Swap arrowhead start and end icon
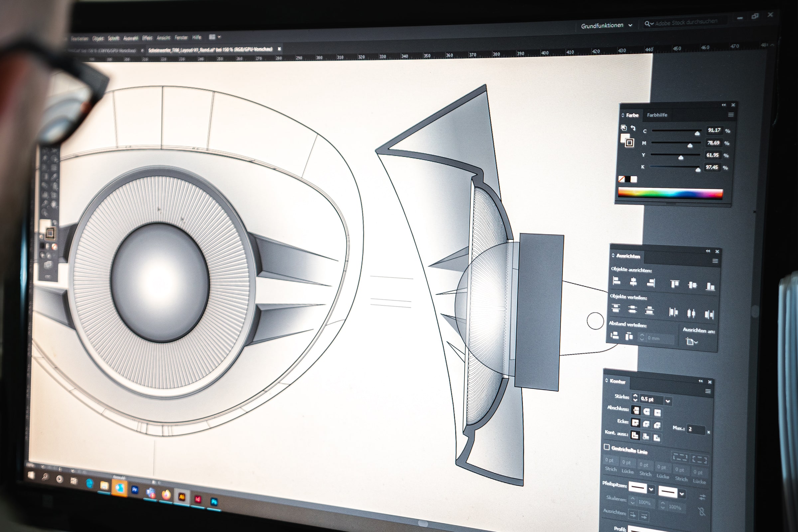This screenshot has height=532, width=798. pyautogui.click(x=702, y=497)
